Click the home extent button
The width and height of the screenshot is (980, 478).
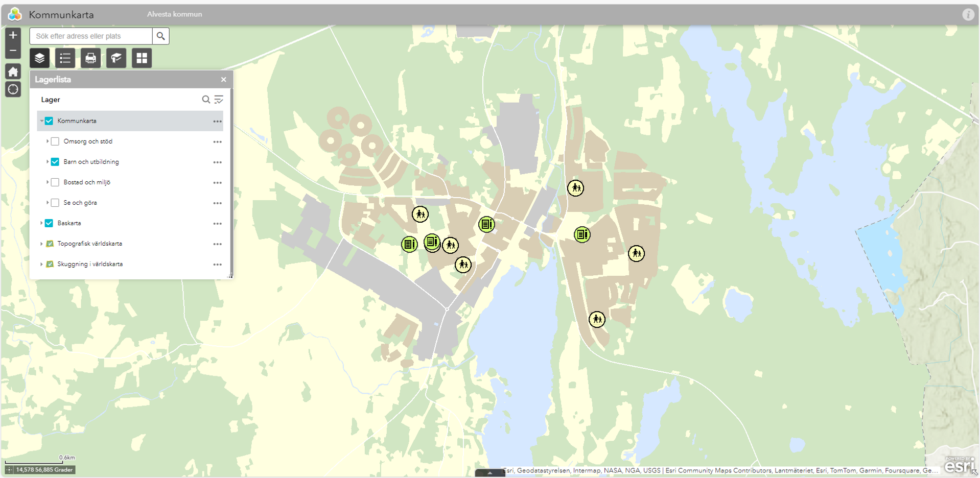12,71
